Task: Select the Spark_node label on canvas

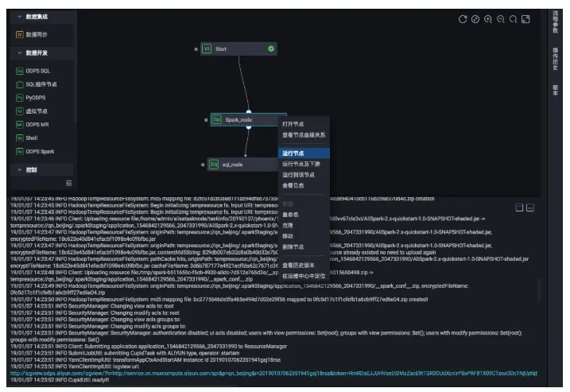Action: pos(238,120)
